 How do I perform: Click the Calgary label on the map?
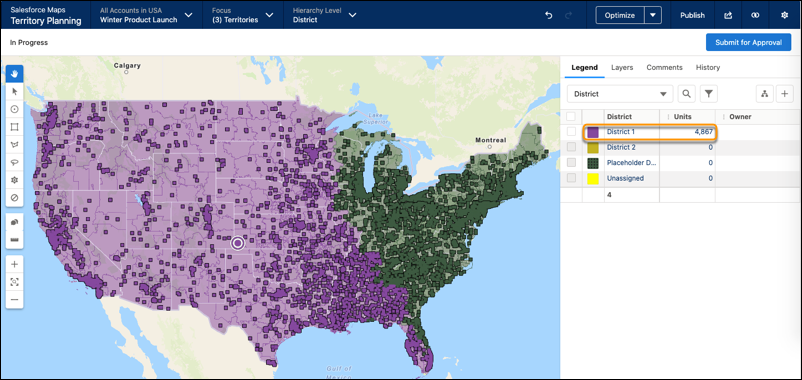pyautogui.click(x=127, y=65)
